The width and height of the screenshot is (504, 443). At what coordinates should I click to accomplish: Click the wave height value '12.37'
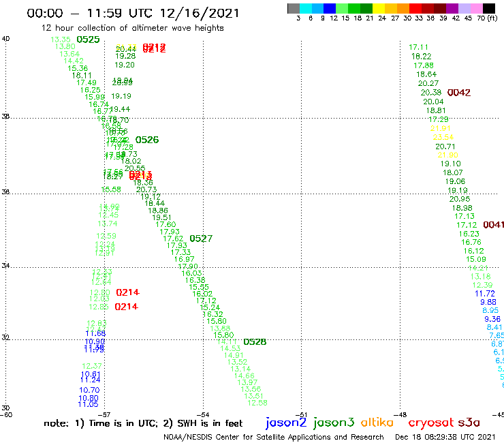92,367
